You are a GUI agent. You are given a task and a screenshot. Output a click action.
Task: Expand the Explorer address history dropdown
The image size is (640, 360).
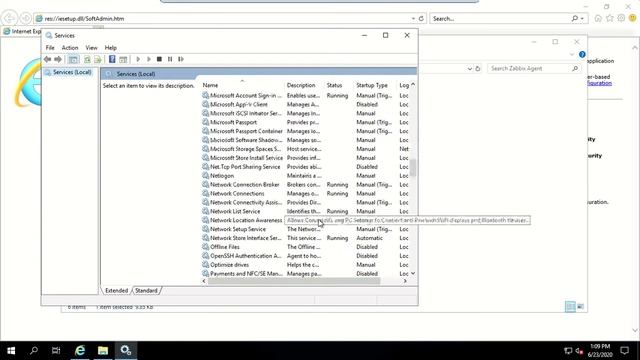click(x=470, y=69)
